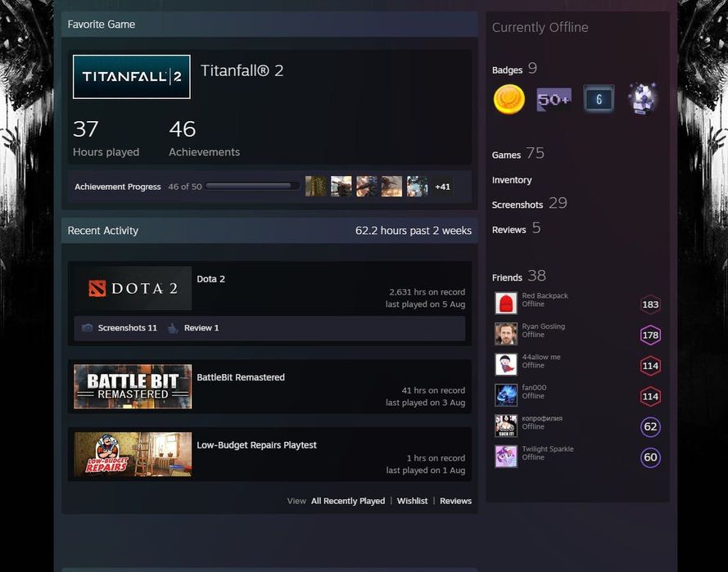Click the achievement progress bar
The image size is (728, 572).
pyautogui.click(x=252, y=186)
